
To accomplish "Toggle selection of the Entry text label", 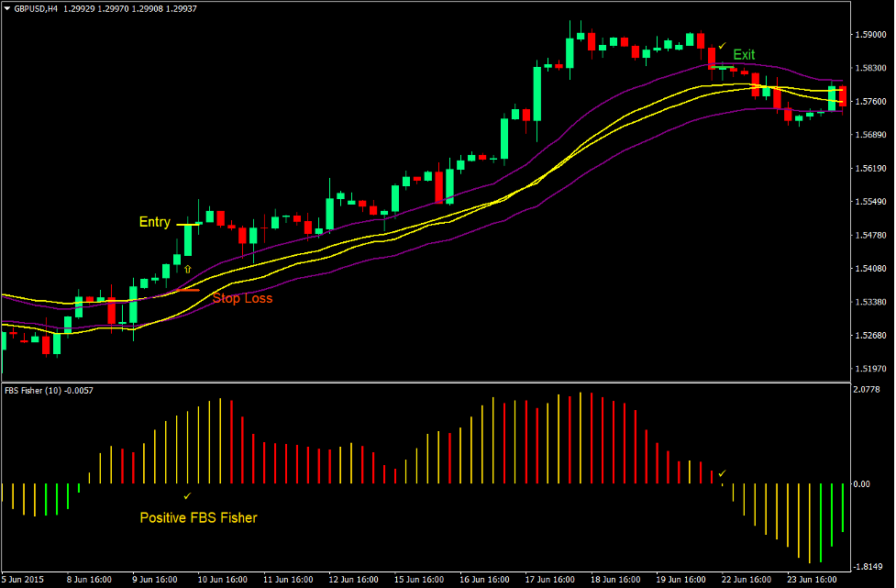I will [x=155, y=221].
